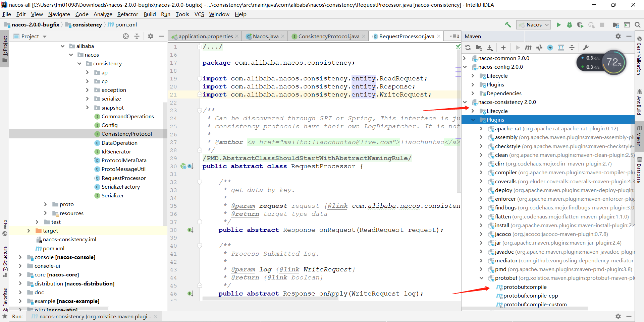The image size is (644, 322).
Task: Close the Nacos.java editor tab
Action: tap(283, 36)
